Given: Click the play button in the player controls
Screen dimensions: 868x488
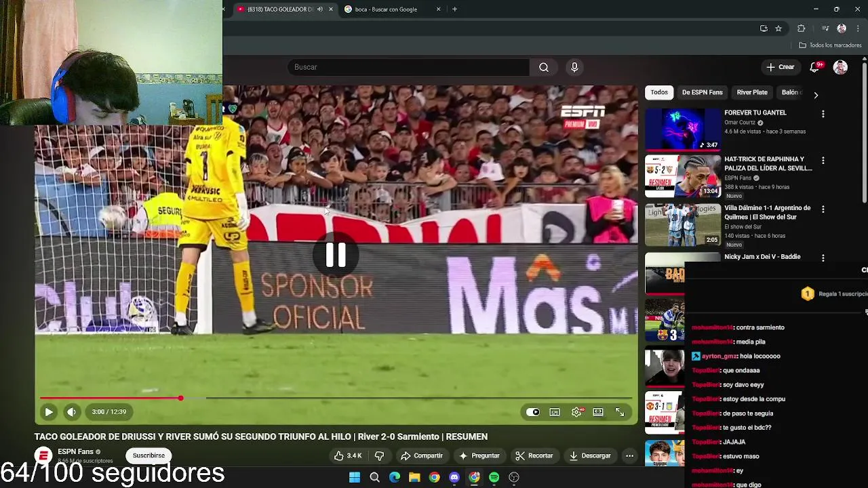Looking at the screenshot, I should click(49, 411).
